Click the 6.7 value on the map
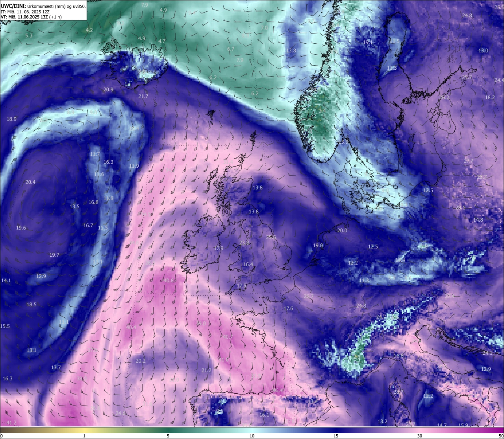 point(231,49)
